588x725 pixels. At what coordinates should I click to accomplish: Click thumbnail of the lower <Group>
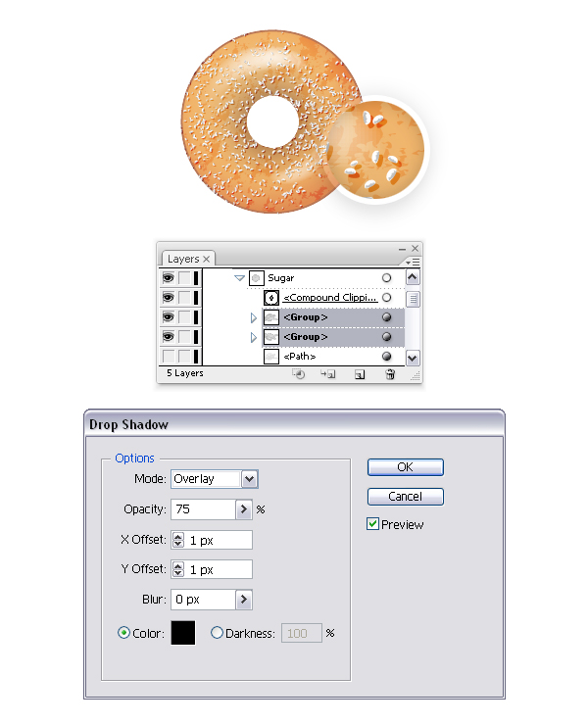(x=271, y=337)
